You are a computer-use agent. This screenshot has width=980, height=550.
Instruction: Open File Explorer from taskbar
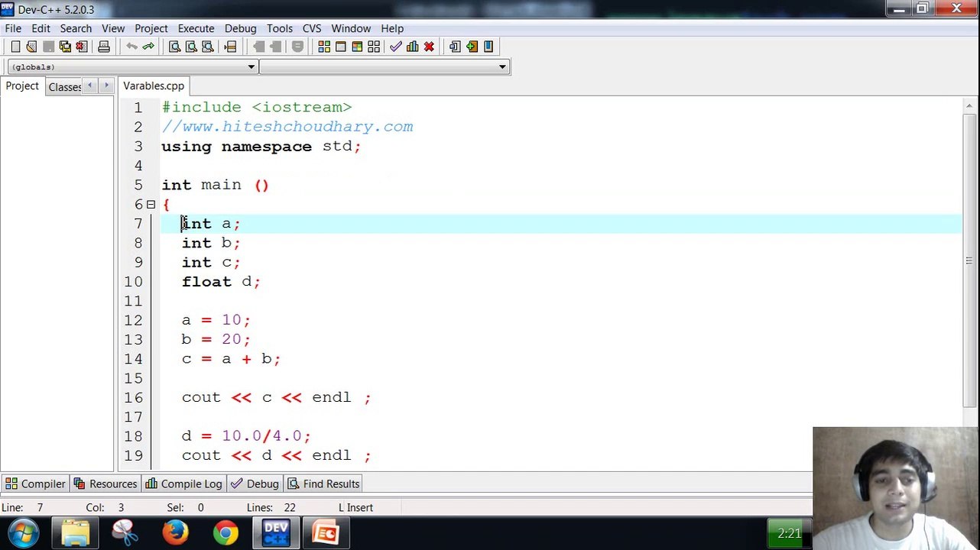[76, 533]
